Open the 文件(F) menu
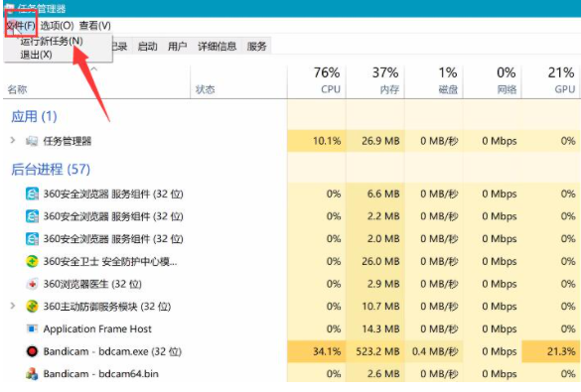581x392 pixels. 21,26
